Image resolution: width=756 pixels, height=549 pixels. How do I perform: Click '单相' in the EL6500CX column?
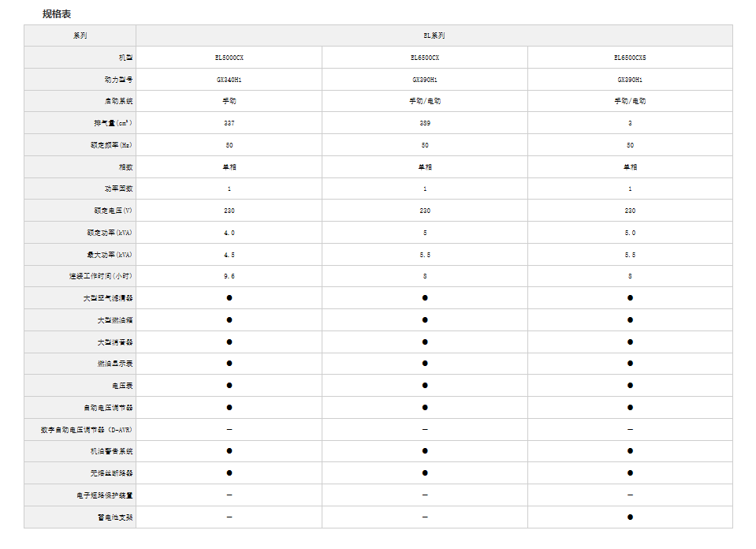tap(425, 167)
